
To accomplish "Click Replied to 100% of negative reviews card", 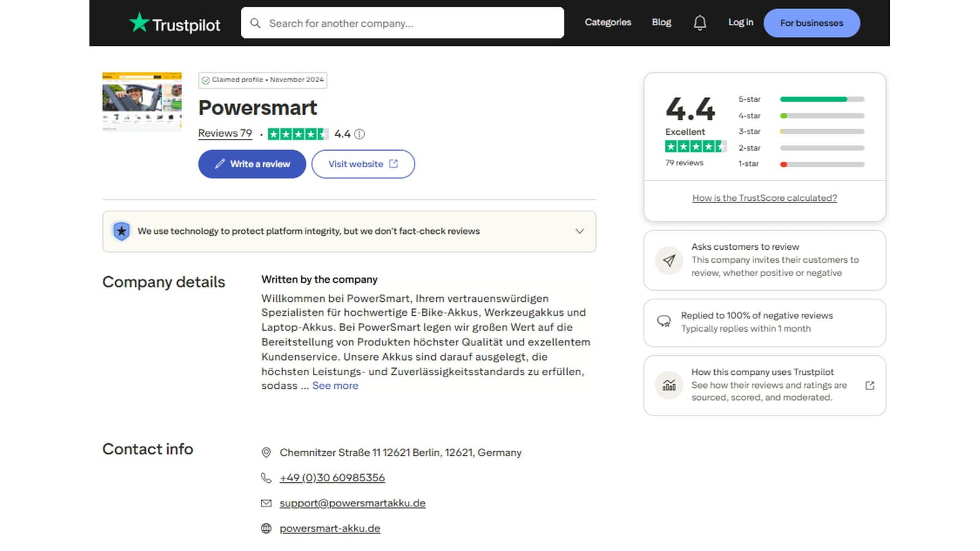I will click(764, 323).
